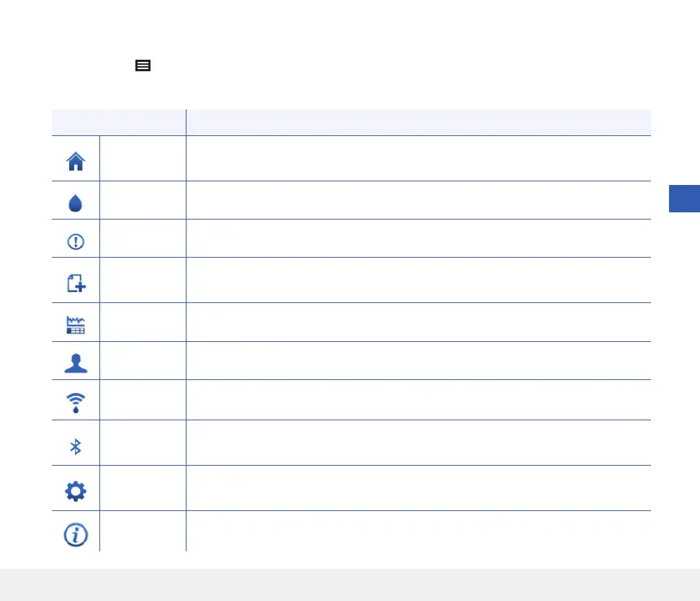Open the Bluetooth symbol icon
Image resolution: width=700 pixels, height=601 pixels.
(76, 447)
